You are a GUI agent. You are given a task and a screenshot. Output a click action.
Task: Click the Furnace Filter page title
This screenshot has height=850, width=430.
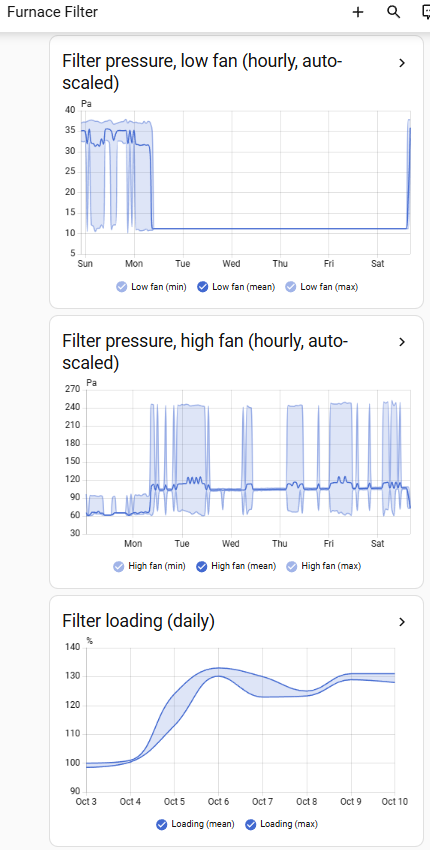pyautogui.click(x=52, y=12)
